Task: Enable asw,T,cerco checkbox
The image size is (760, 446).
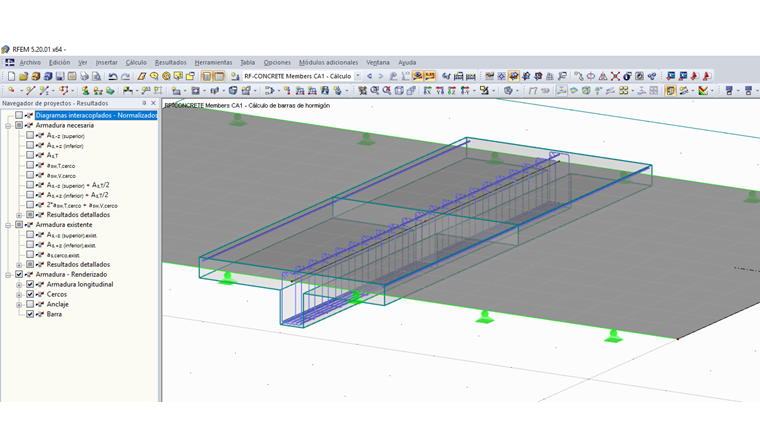Action: 30,165
